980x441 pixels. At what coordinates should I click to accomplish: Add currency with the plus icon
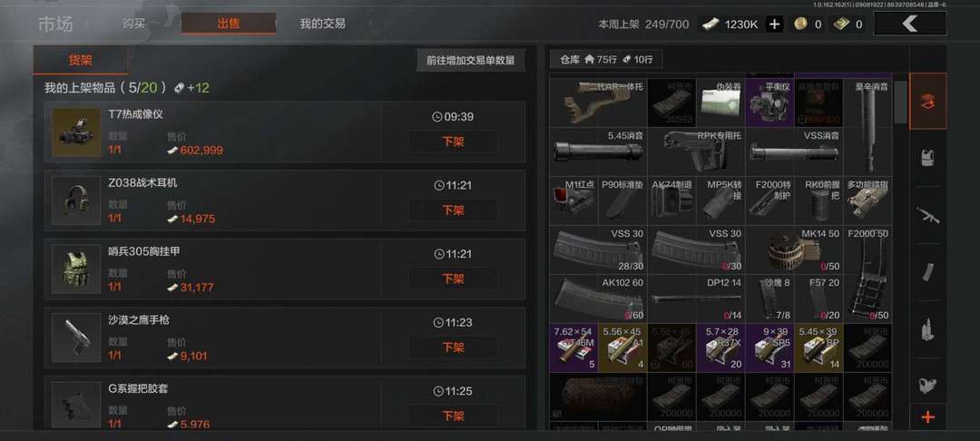tap(774, 24)
